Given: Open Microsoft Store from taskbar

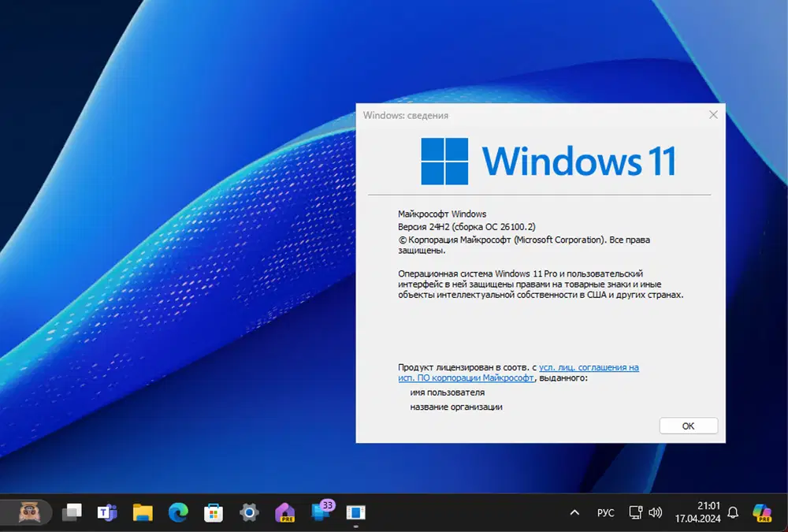Looking at the screenshot, I should (214, 512).
